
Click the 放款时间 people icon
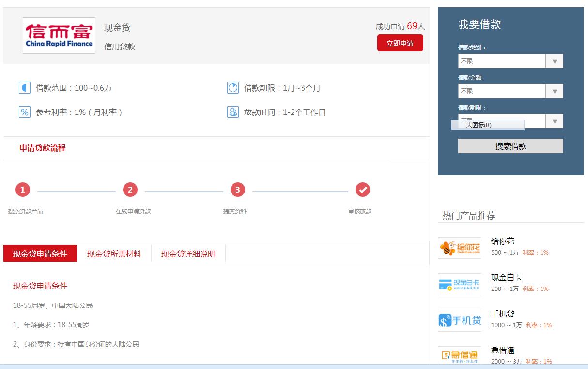pyautogui.click(x=233, y=112)
